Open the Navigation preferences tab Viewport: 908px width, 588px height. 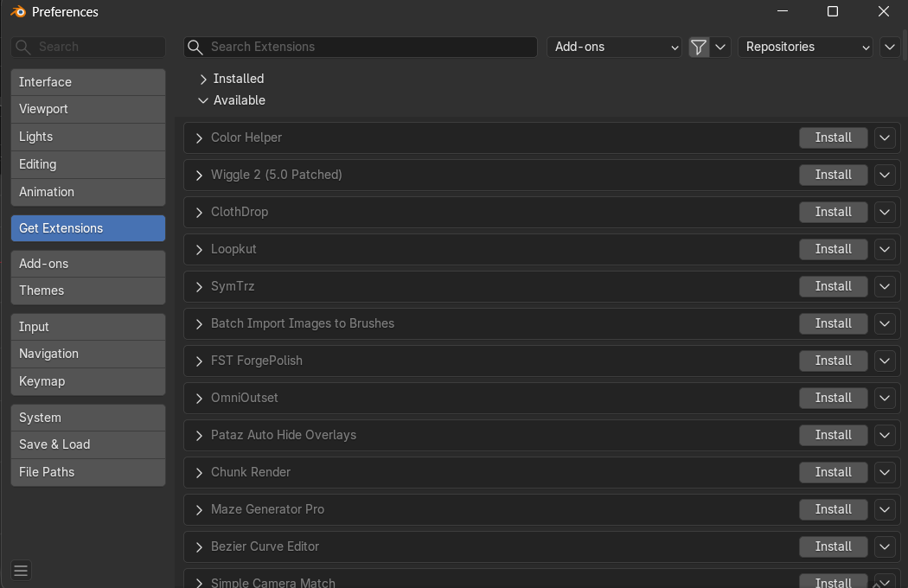88,354
